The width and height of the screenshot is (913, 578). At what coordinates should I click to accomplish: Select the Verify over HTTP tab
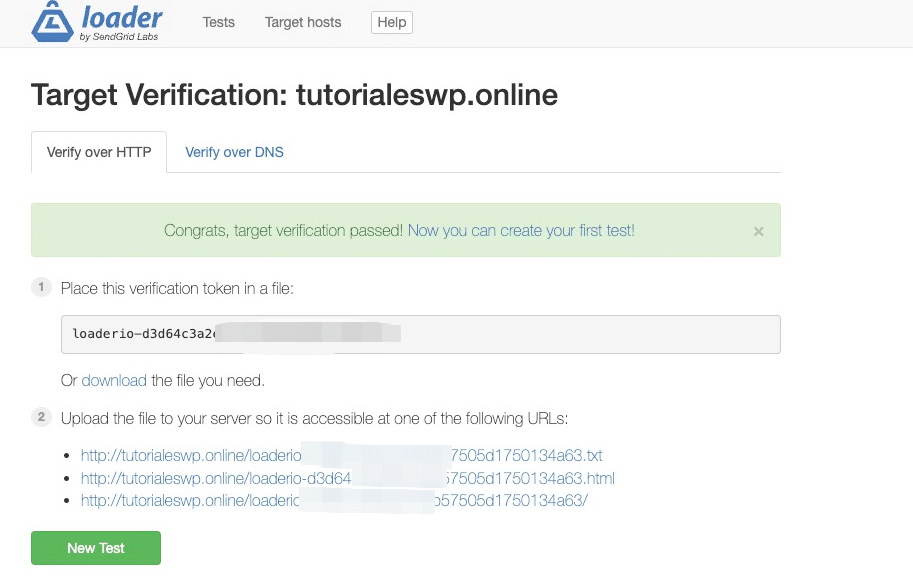[x=99, y=152]
